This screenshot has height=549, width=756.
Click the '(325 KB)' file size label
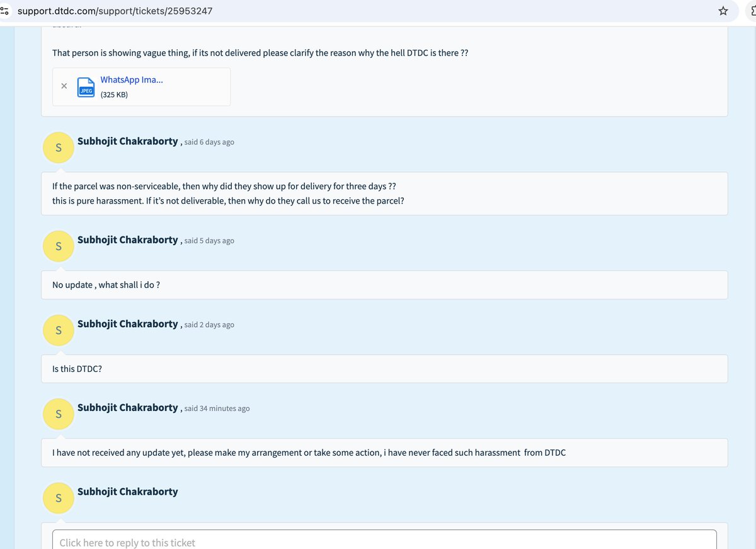(114, 95)
